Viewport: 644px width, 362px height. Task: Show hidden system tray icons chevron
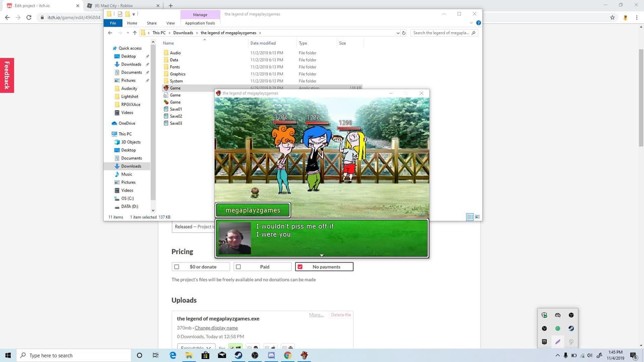click(x=558, y=355)
